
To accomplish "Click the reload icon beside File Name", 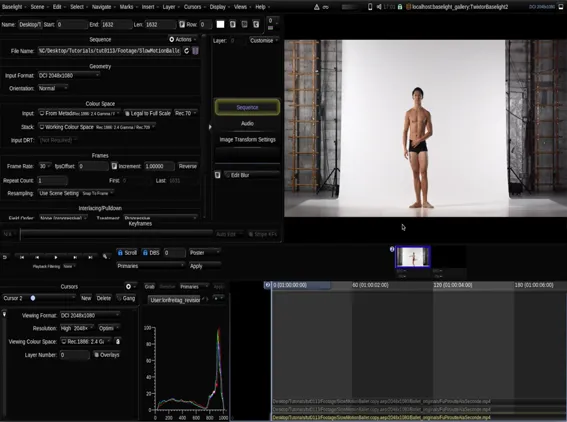I will pyautogui.click(x=187, y=51).
